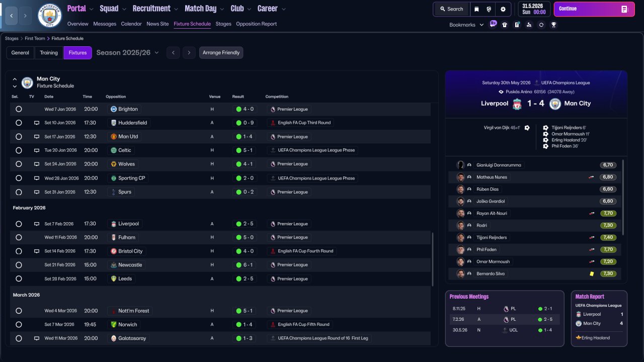Switch to the Opposition Report tab
Viewport: 644px width, 362px height.
click(x=256, y=24)
